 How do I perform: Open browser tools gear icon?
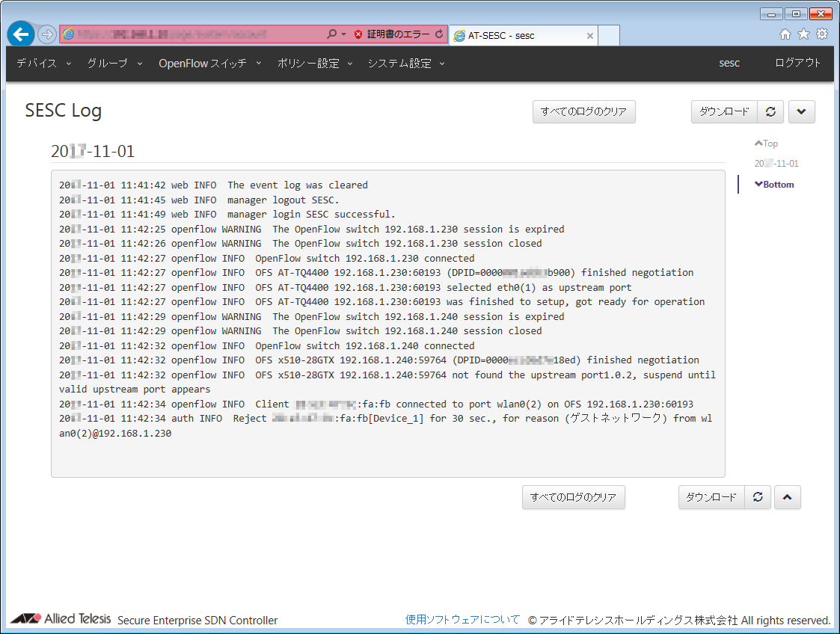pyautogui.click(x=822, y=34)
